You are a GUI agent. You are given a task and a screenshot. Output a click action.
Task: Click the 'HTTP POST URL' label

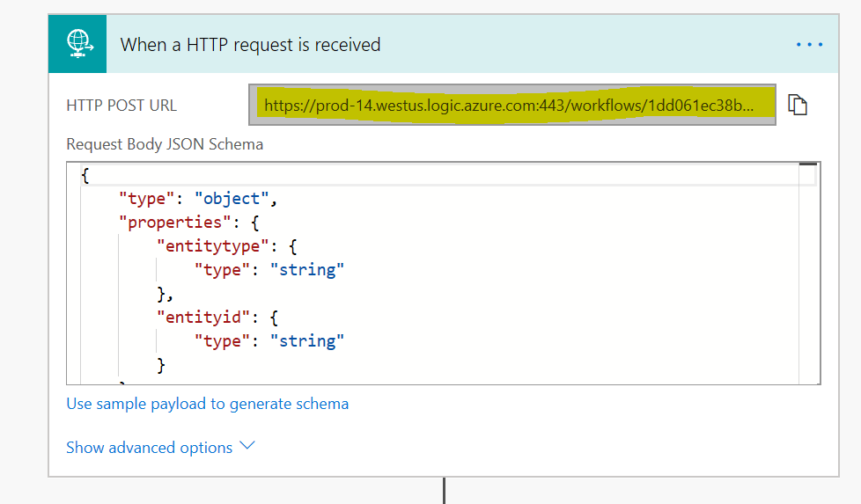pos(121,106)
